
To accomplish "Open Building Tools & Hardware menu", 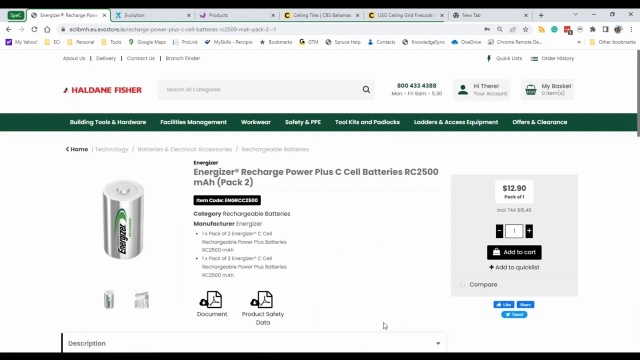I will (108, 122).
